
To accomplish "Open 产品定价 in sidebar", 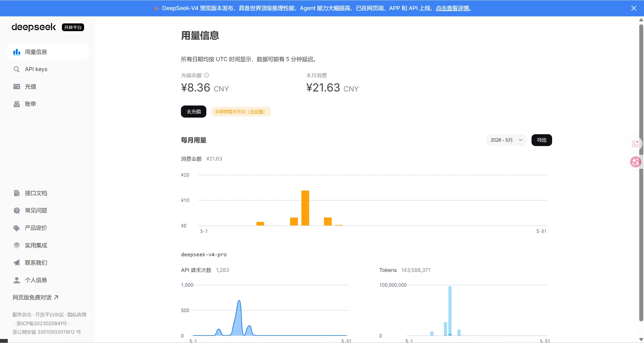I will [x=47, y=228].
